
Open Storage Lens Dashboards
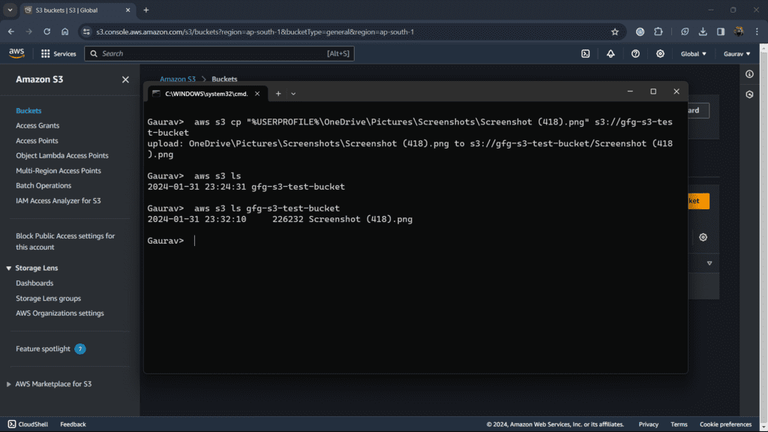(x=34, y=283)
